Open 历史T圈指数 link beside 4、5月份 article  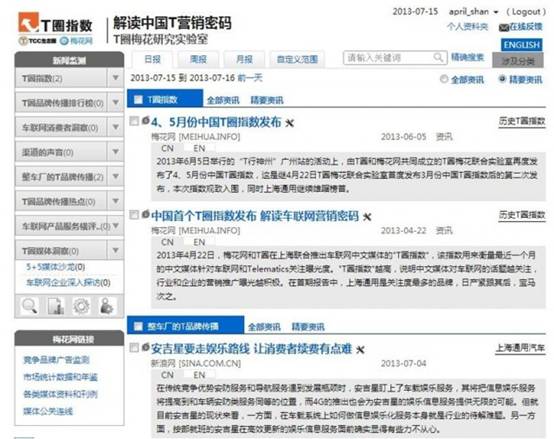(x=522, y=121)
